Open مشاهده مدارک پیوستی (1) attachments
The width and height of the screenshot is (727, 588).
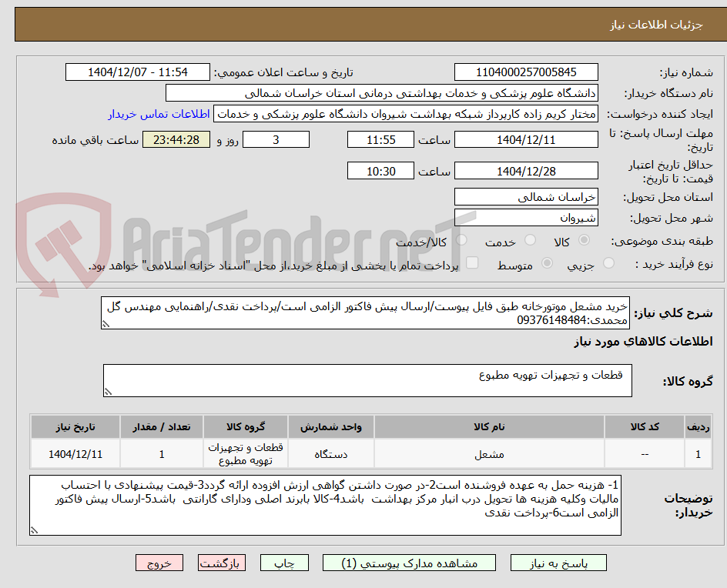tap(409, 563)
